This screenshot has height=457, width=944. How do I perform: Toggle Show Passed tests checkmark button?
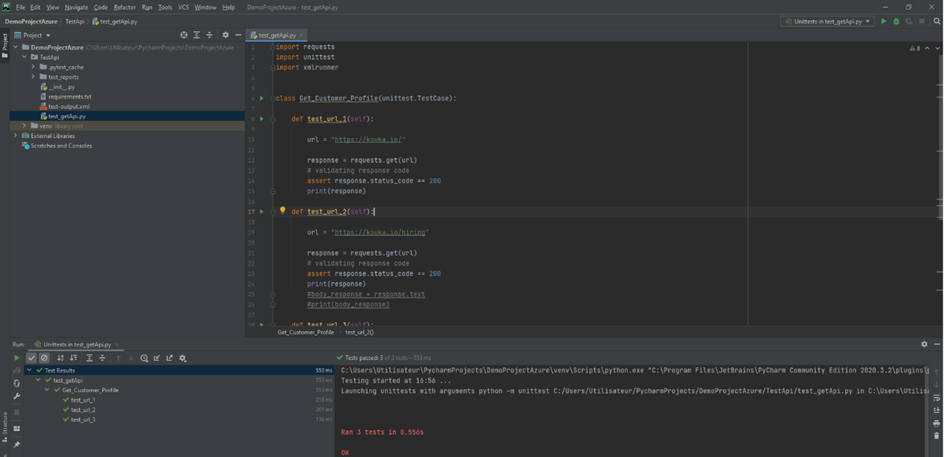[x=31, y=358]
